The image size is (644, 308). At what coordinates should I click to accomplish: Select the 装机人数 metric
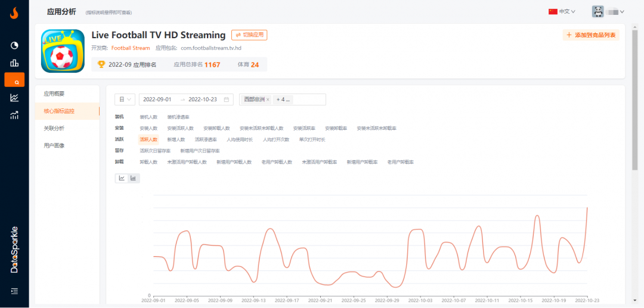(148, 117)
